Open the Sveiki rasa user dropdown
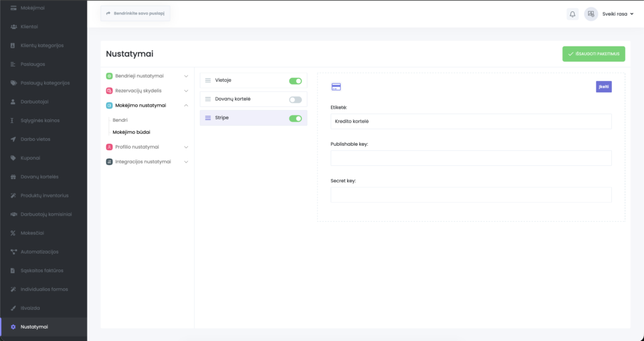The height and width of the screenshot is (341, 644). pyautogui.click(x=617, y=14)
